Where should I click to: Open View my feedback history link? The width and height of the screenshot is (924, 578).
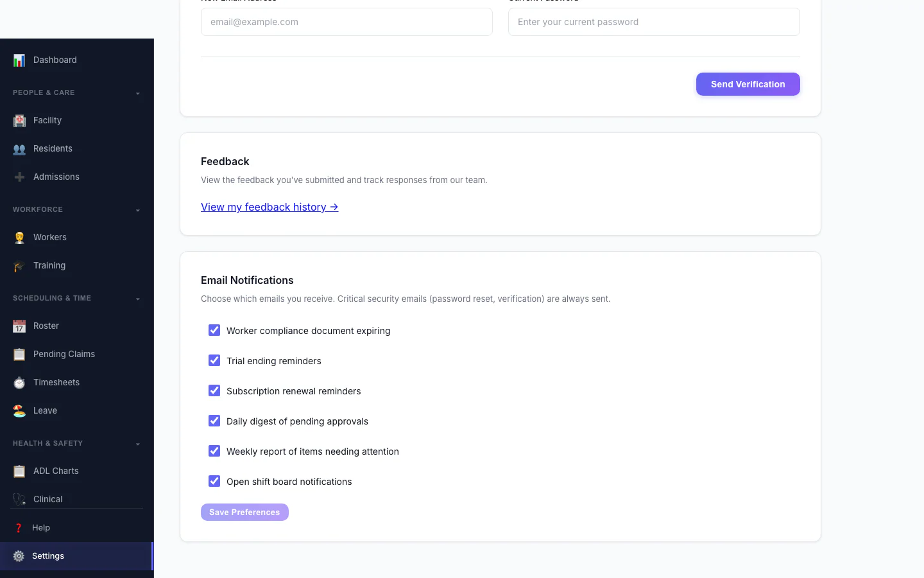[x=269, y=207]
